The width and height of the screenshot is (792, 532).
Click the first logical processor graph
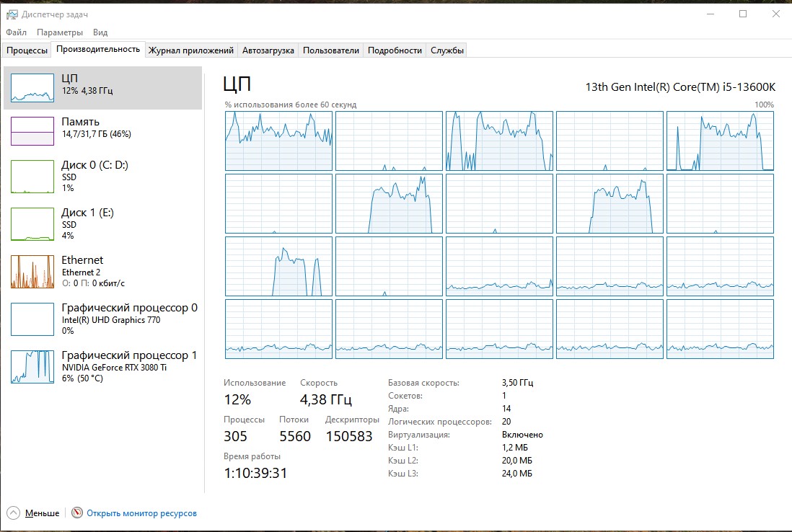278,141
